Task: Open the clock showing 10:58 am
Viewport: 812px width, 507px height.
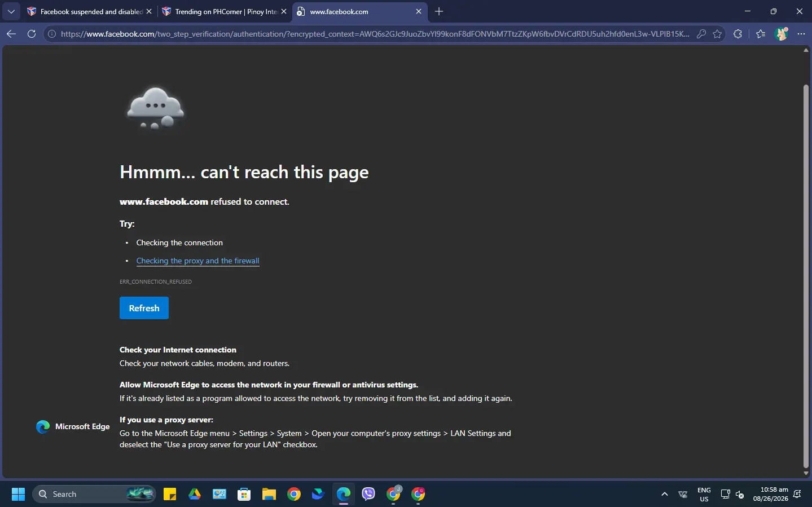Action: click(x=771, y=494)
